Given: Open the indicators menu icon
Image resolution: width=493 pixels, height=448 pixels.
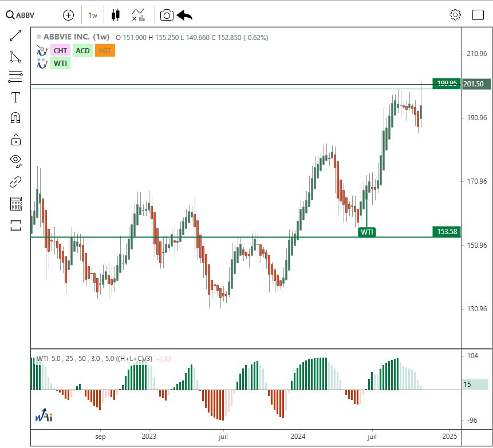Looking at the screenshot, I should tap(139, 15).
